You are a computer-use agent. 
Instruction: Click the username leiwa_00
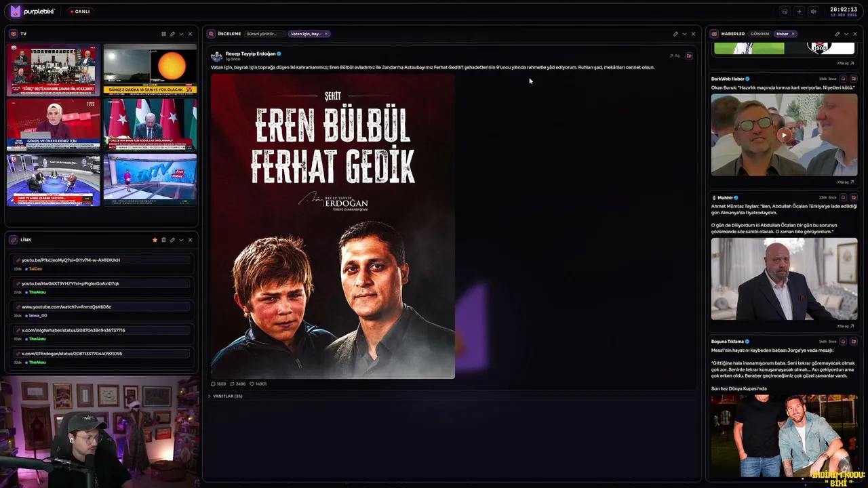[x=38, y=316]
